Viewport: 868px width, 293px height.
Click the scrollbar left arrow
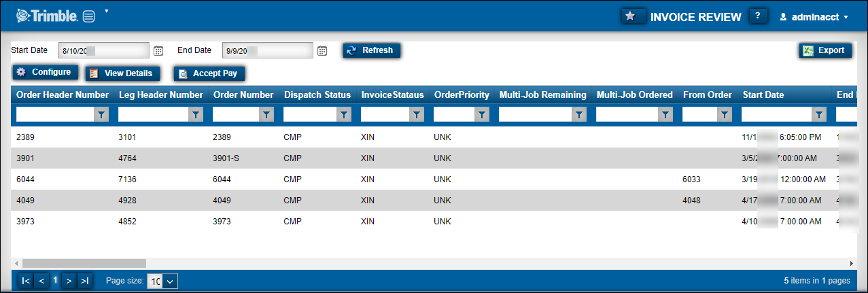[16, 263]
